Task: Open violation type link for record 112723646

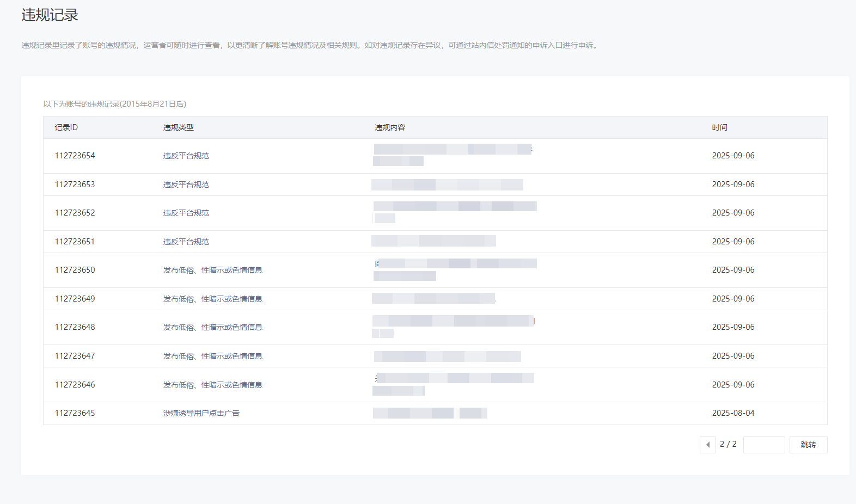Action: pos(212,385)
